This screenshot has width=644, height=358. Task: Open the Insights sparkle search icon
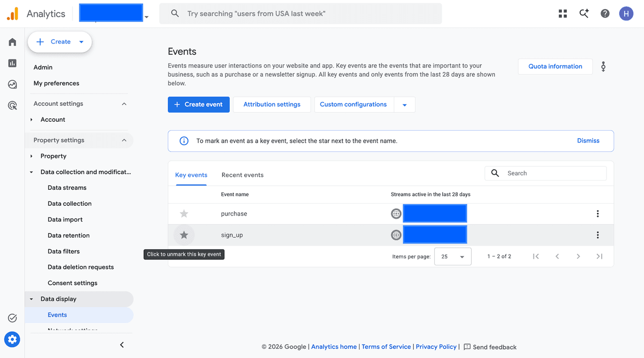[584, 13]
